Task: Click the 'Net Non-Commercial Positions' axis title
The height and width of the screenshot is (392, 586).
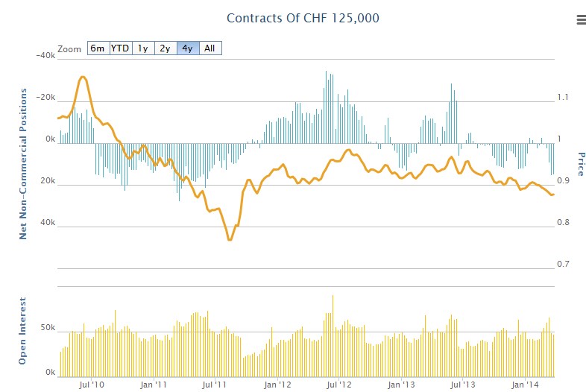Action: point(23,164)
